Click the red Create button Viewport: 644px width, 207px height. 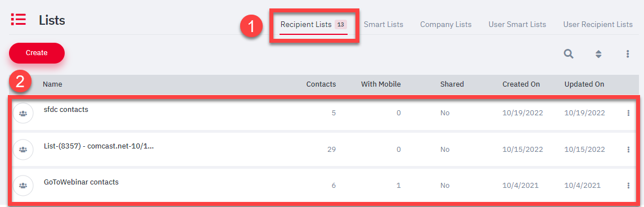pos(37,53)
